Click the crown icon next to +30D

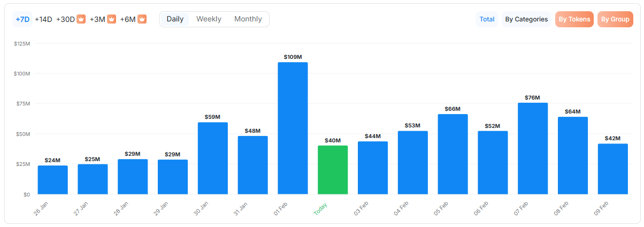tap(81, 19)
